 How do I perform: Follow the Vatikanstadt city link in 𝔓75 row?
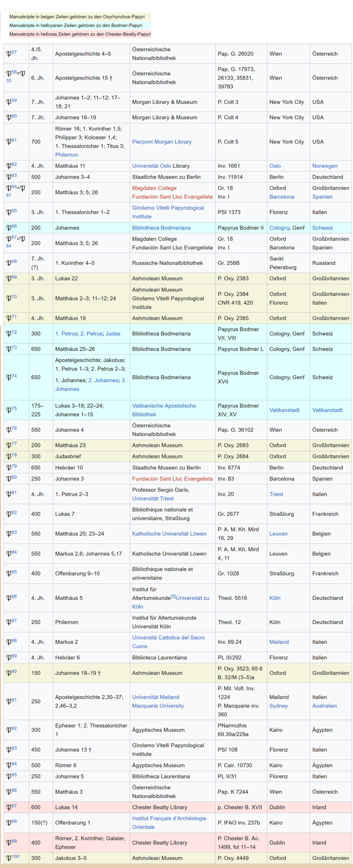(285, 410)
